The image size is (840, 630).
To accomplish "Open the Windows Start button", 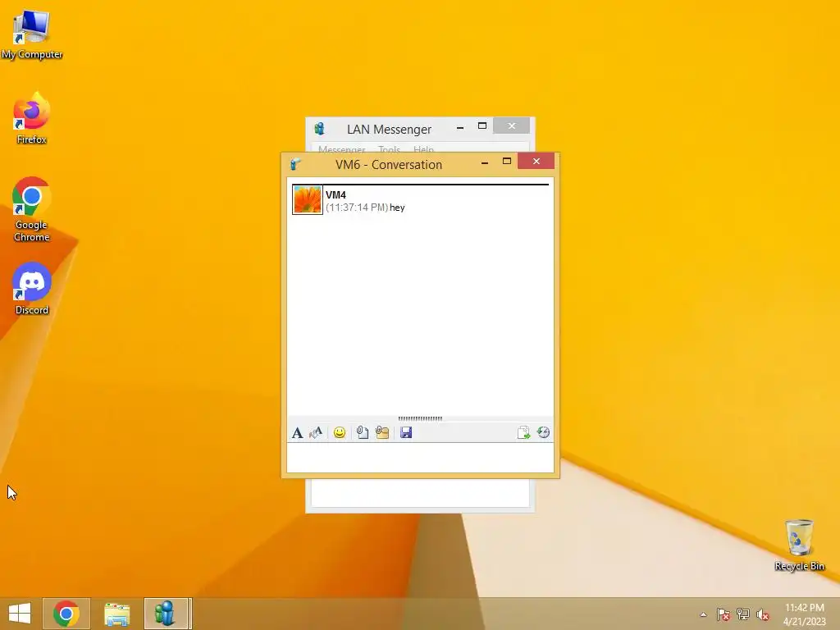I will pyautogui.click(x=20, y=614).
